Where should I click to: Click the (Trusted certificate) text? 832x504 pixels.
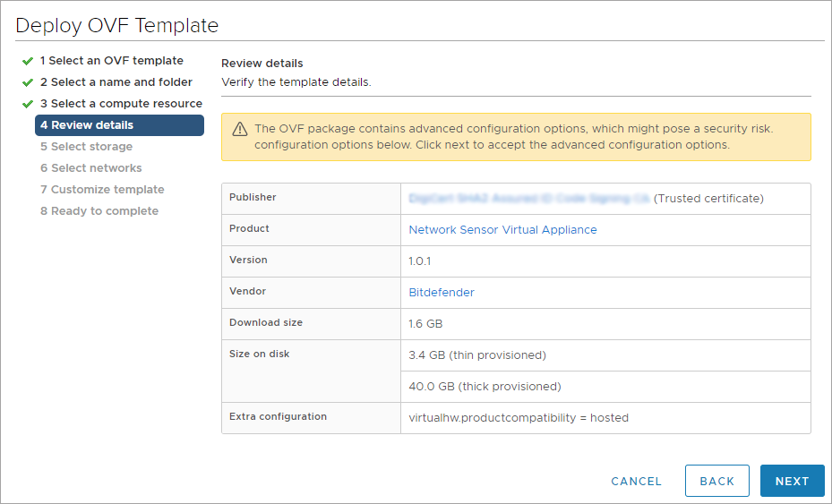coord(708,199)
